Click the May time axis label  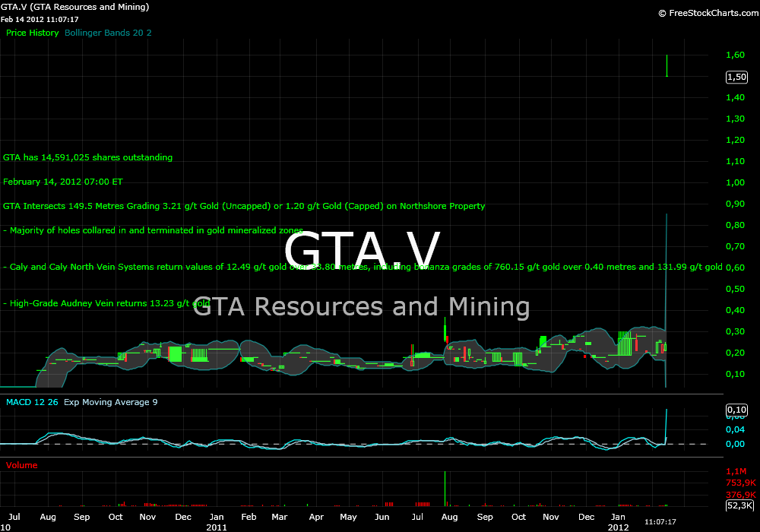(349, 517)
